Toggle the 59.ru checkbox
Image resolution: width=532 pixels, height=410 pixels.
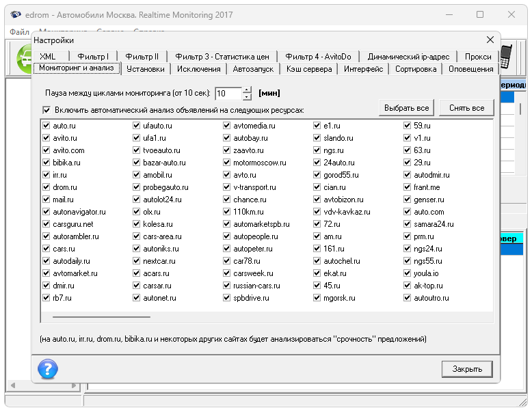tap(407, 126)
